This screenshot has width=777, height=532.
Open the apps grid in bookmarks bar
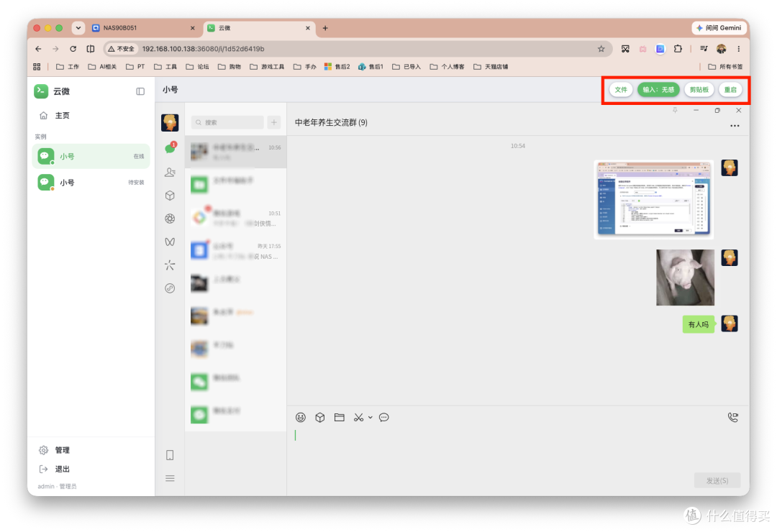37,66
